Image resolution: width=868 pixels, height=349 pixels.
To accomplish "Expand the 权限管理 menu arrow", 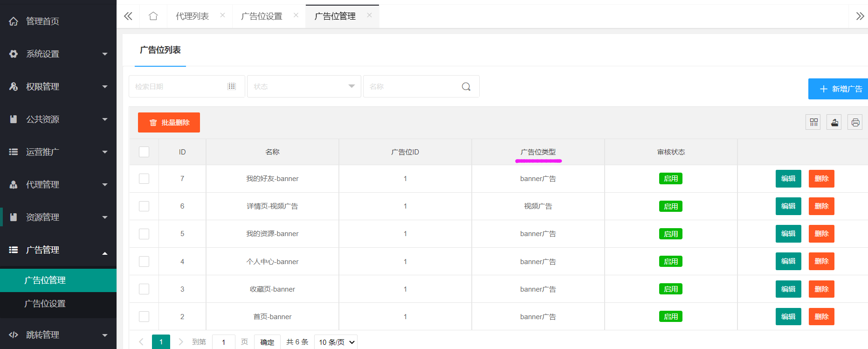I will coord(105,87).
